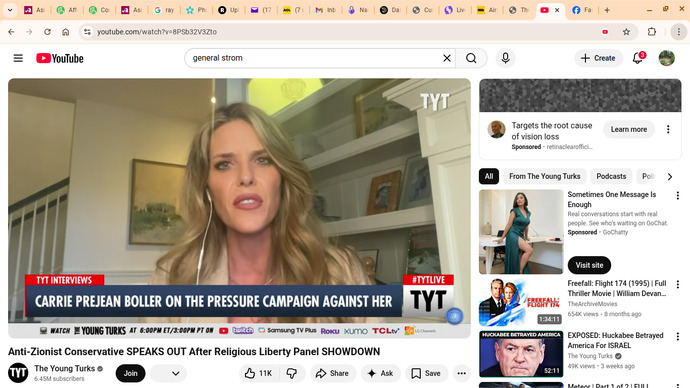
Task: Dislike the video with thumbs down
Action: point(292,373)
